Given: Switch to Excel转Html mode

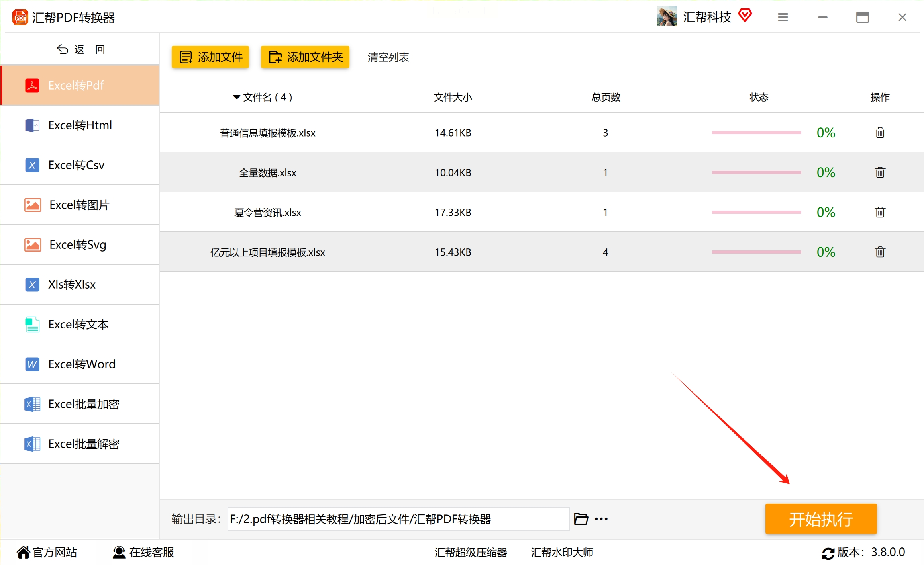Looking at the screenshot, I should click(x=80, y=125).
